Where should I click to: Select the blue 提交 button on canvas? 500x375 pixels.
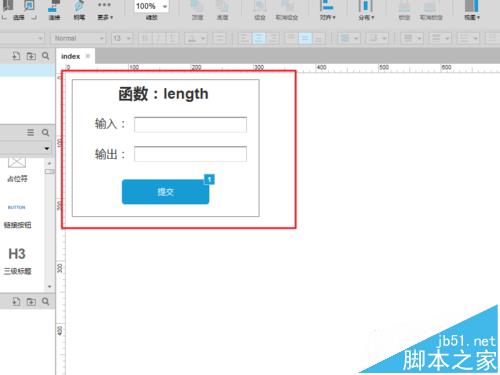coord(165,192)
